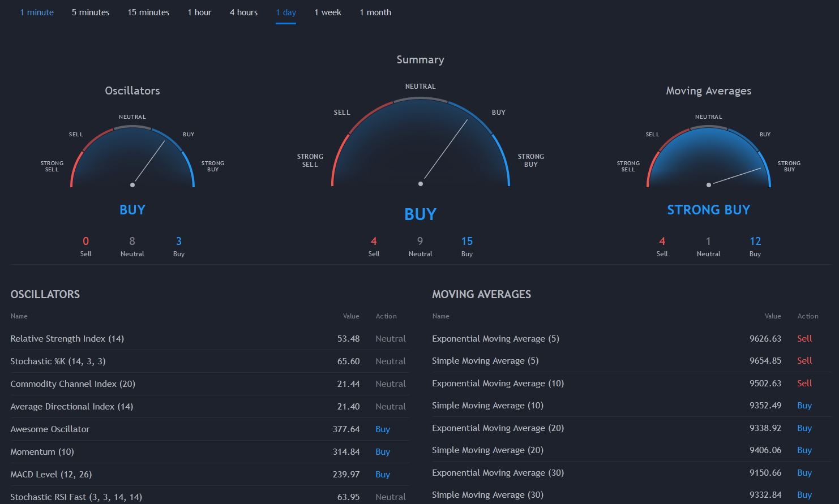Screen dimensions: 839x504
Task: Choose the 1 hour timeframe
Action: pyautogui.click(x=199, y=12)
